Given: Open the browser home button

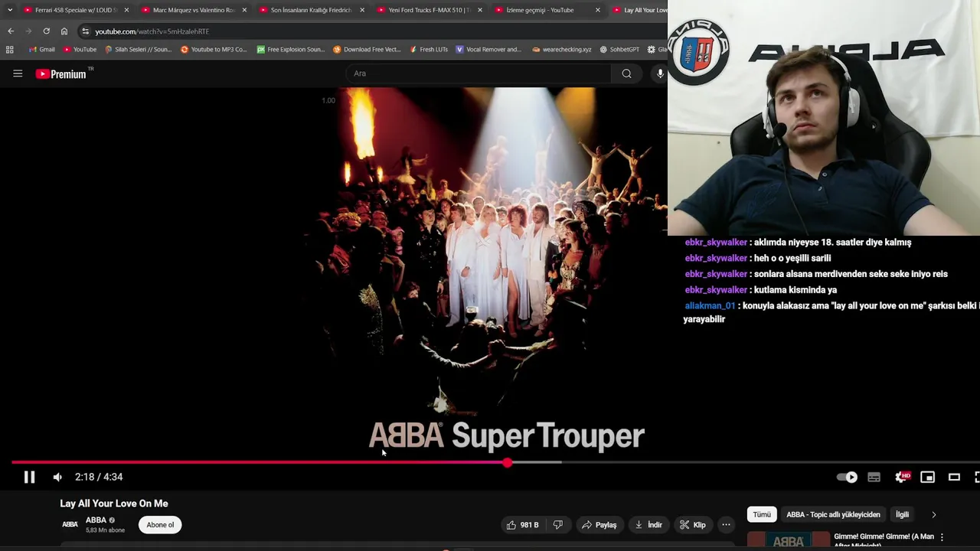Looking at the screenshot, I should point(64,31).
